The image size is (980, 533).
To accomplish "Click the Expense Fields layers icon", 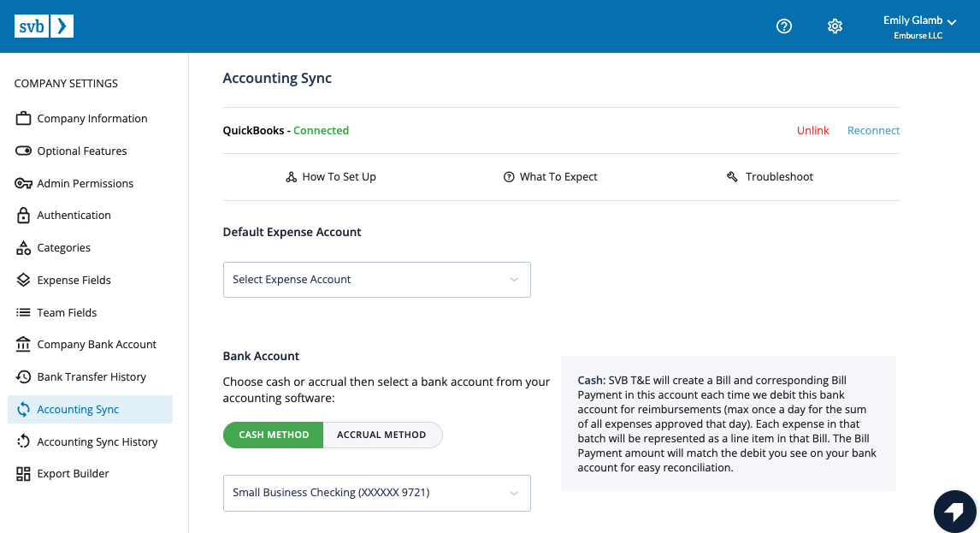I will tap(23, 280).
